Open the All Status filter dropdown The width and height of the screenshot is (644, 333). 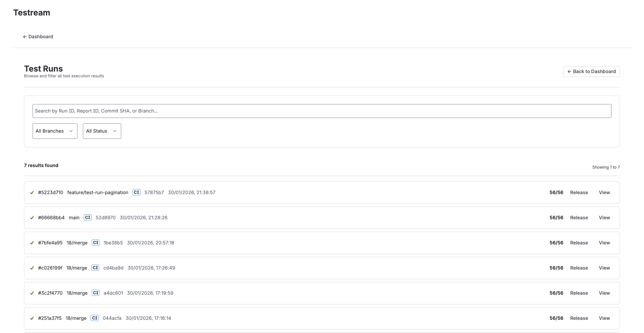(x=102, y=131)
